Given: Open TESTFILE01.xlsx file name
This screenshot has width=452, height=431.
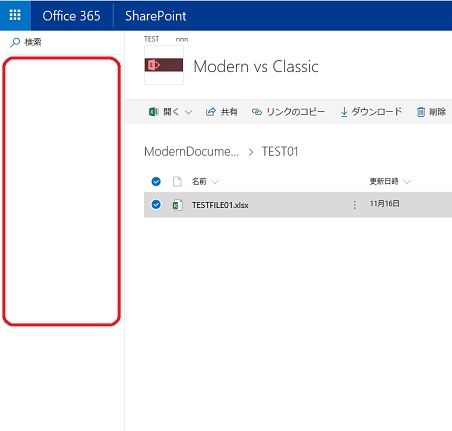Looking at the screenshot, I should click(x=220, y=205).
